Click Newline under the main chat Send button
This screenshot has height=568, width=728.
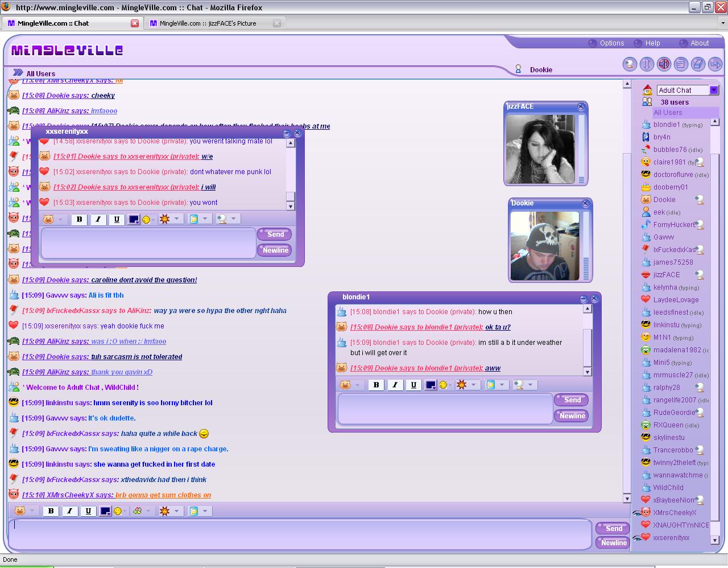tap(613, 542)
